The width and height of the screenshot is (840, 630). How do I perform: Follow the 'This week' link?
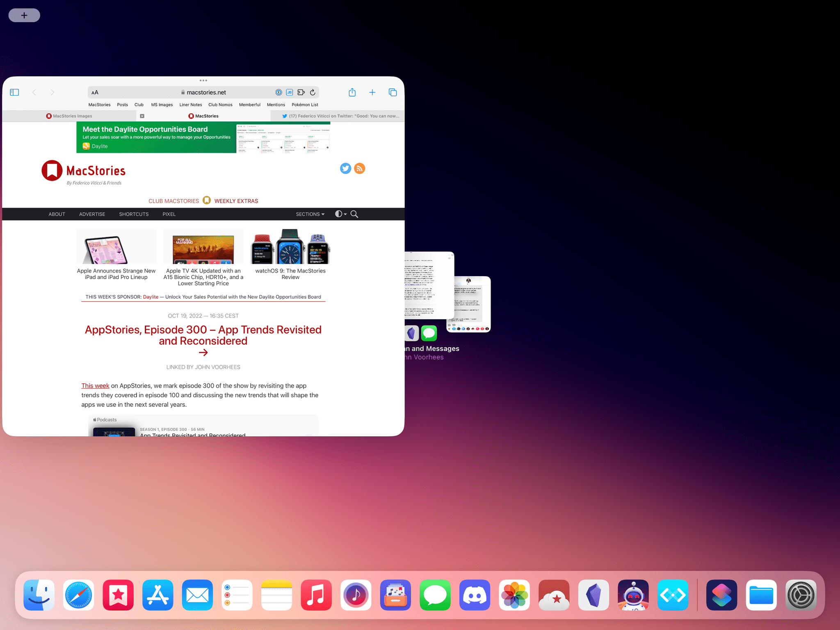95,386
